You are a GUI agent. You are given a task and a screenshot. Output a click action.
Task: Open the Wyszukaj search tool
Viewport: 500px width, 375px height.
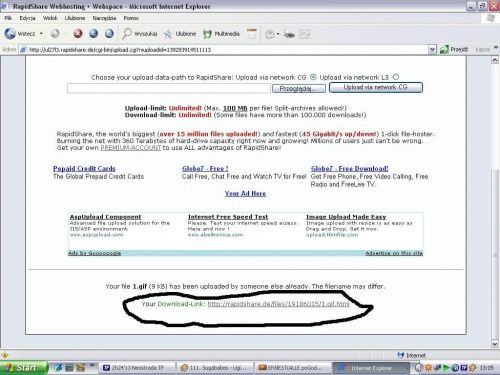click(139, 34)
